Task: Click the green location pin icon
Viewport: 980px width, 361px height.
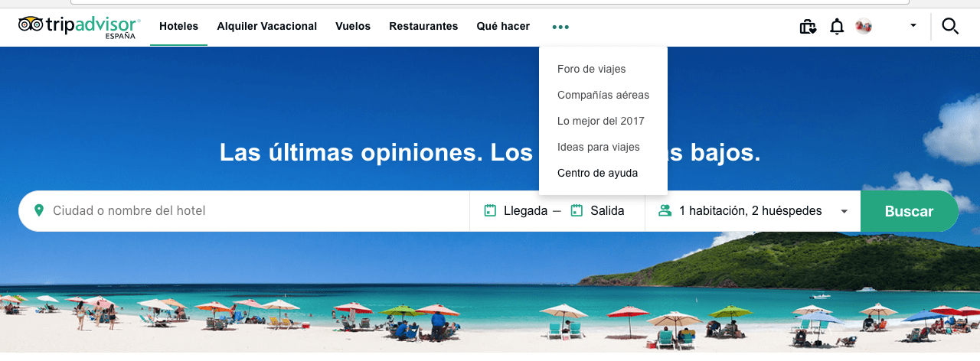Action: click(39, 210)
